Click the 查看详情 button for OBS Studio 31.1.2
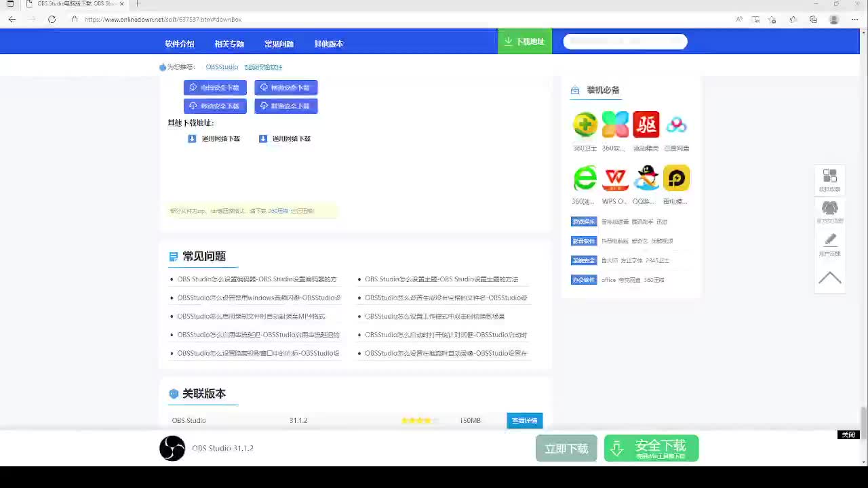This screenshot has height=488, width=868. (524, 420)
